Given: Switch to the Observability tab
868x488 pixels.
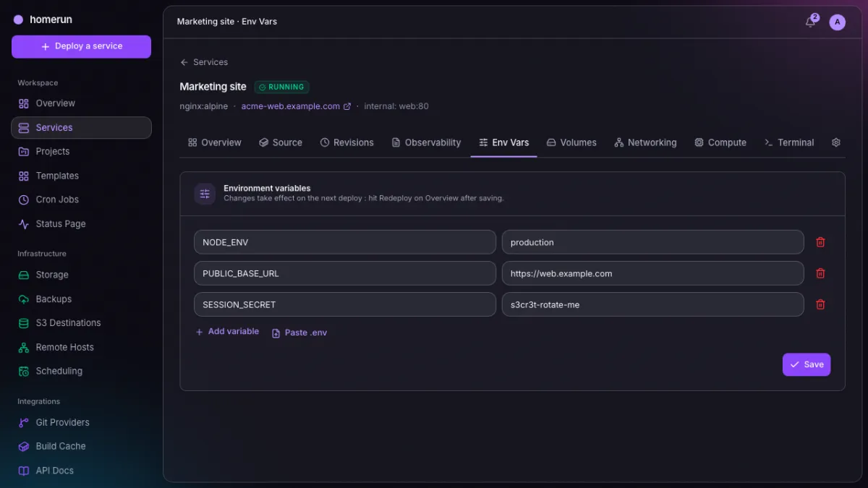Looking at the screenshot, I should coord(426,142).
